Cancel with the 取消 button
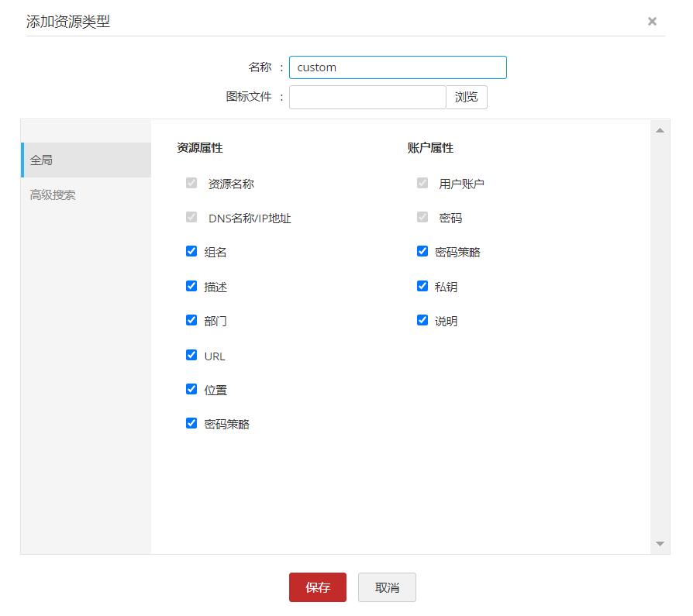The width and height of the screenshot is (693, 616). [x=387, y=587]
